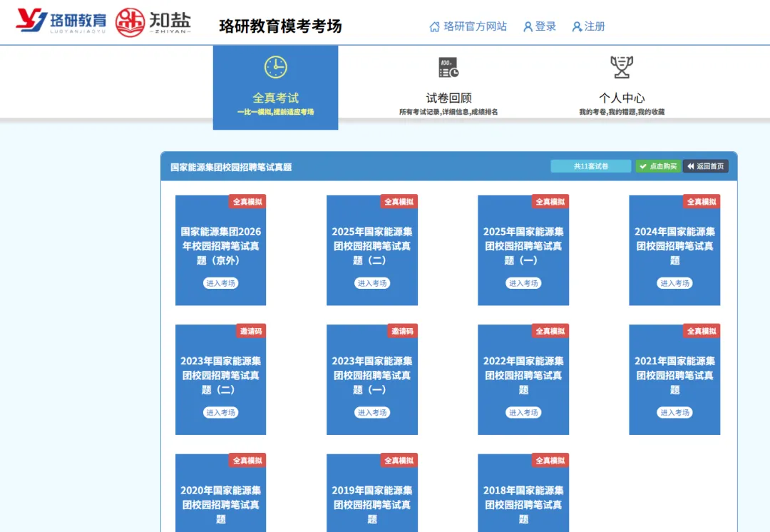The width and height of the screenshot is (770, 532).
Task: Open the 珞研官方网站 link
Action: pyautogui.click(x=468, y=26)
